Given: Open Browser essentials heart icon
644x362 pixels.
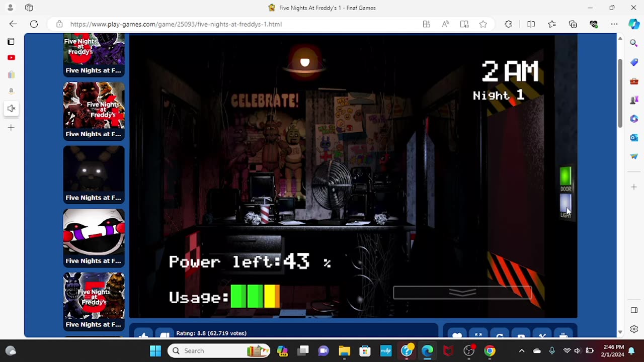Looking at the screenshot, I should pos(594,24).
